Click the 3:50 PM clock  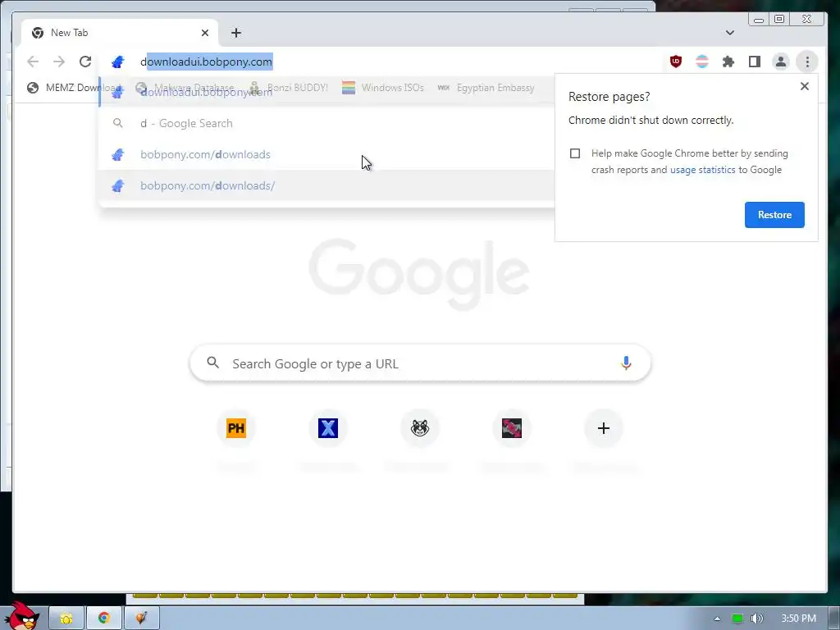pos(798,619)
